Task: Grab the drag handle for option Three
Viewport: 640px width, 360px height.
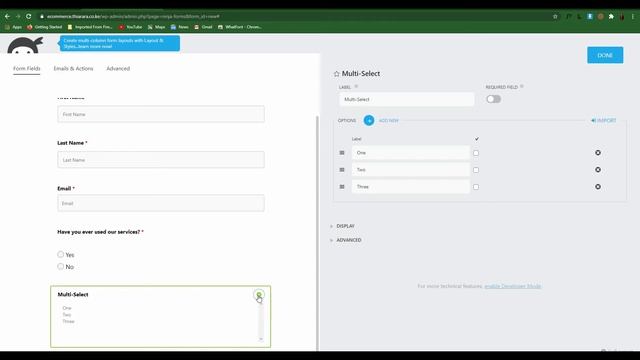Action: coord(342,187)
